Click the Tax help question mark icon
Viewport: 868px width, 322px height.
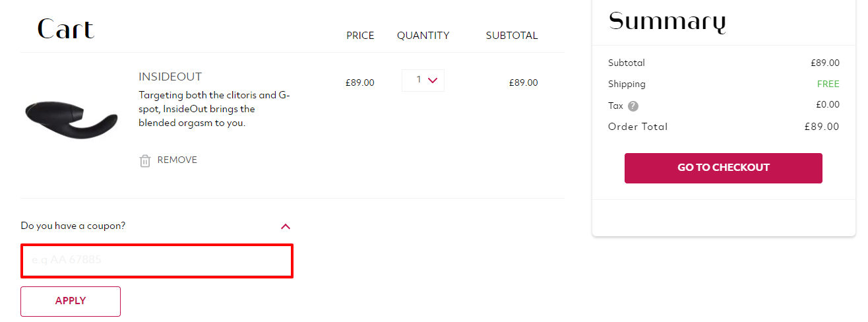click(633, 106)
